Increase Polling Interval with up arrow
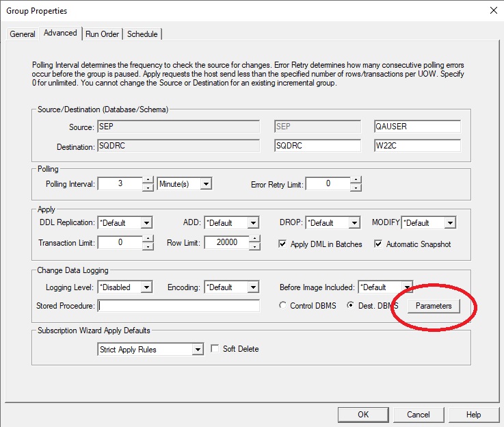504x427 pixels. pos(148,180)
